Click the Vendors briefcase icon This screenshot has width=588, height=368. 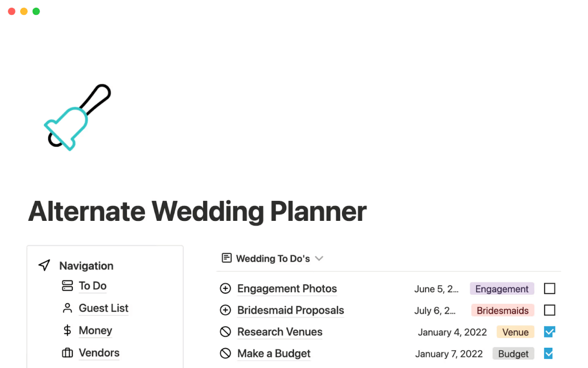[67, 353]
